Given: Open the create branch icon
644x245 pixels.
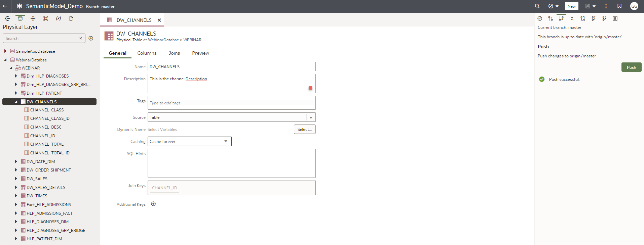Looking at the screenshot, I should (x=594, y=18).
